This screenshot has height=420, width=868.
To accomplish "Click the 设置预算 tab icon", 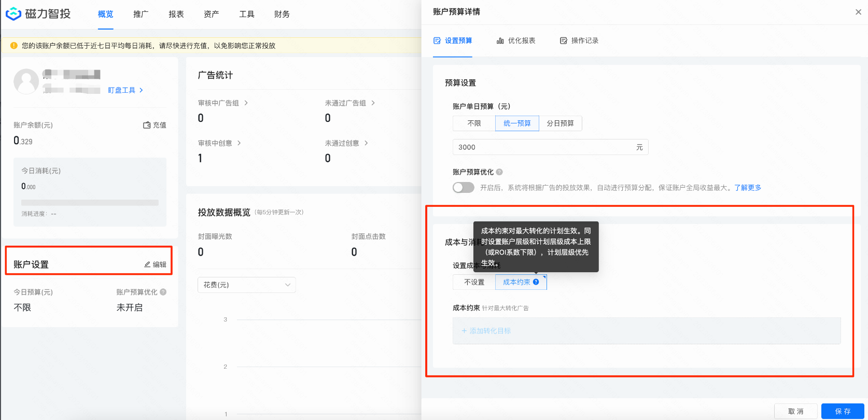I will coord(437,40).
